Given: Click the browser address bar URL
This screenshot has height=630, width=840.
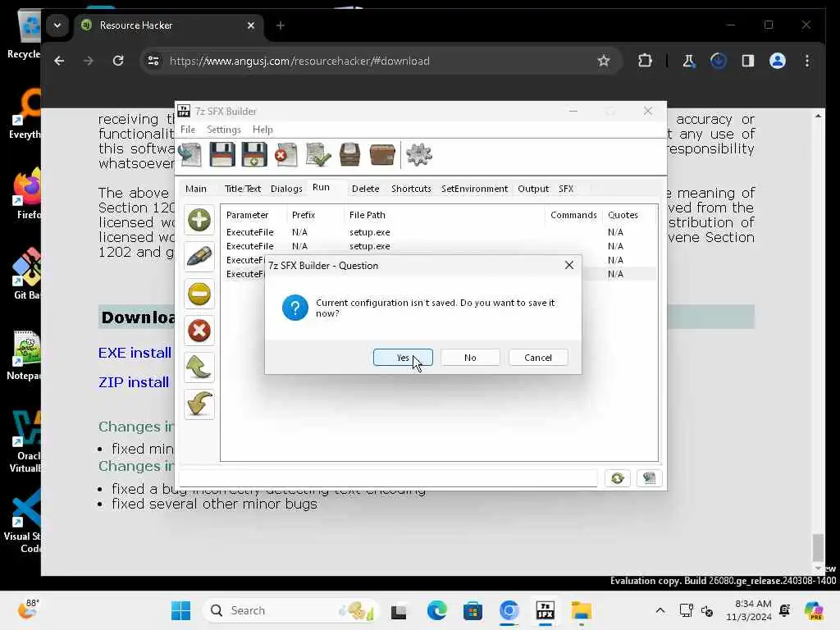Looking at the screenshot, I should tap(299, 61).
